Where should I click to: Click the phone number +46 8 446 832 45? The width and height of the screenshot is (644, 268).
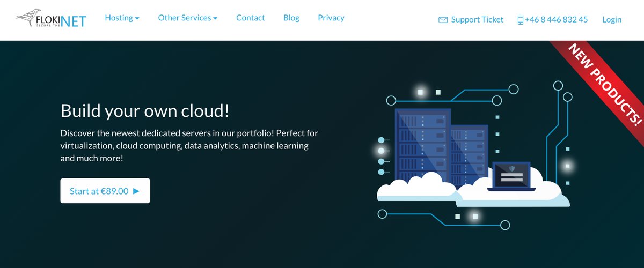(x=557, y=19)
